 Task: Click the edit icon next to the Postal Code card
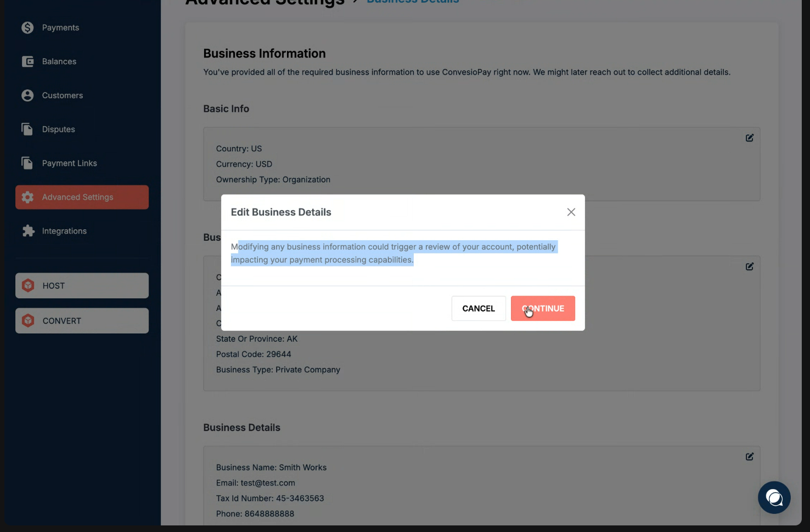click(749, 267)
